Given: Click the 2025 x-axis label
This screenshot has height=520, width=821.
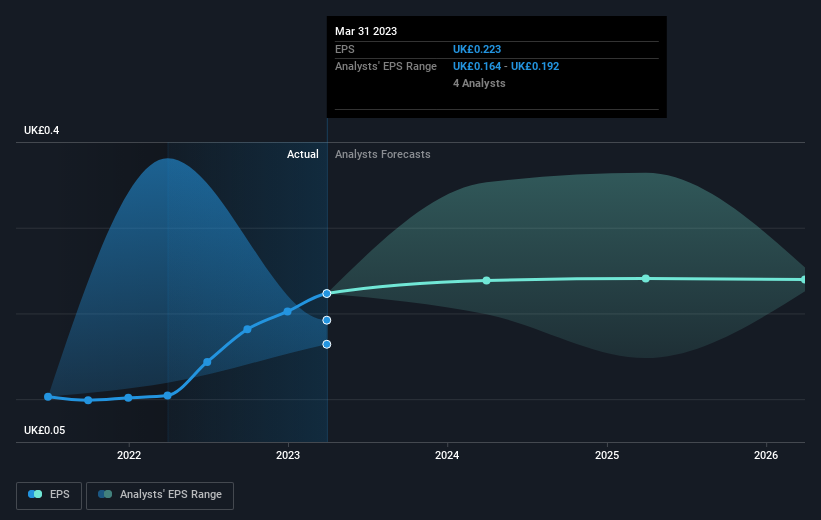Looking at the screenshot, I should pos(607,455).
